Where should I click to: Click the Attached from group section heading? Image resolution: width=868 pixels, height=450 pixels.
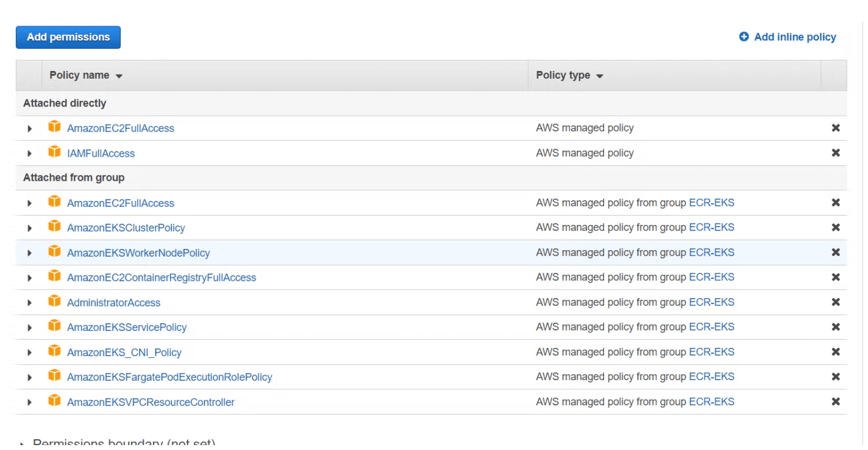(x=74, y=177)
